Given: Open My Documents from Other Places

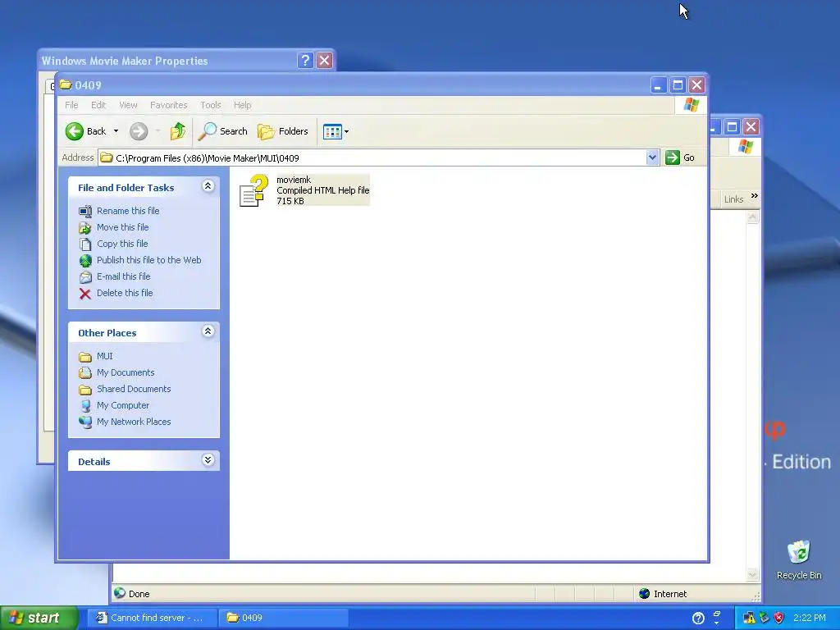Looking at the screenshot, I should (126, 372).
